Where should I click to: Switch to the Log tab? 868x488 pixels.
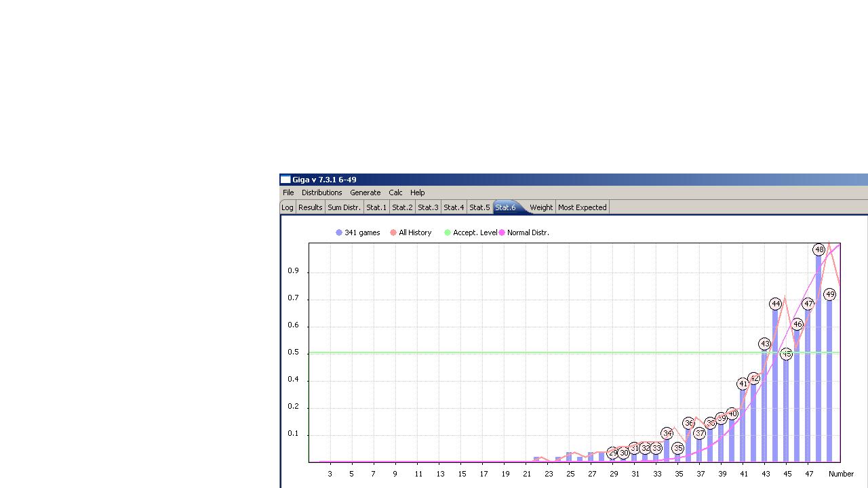[288, 207]
